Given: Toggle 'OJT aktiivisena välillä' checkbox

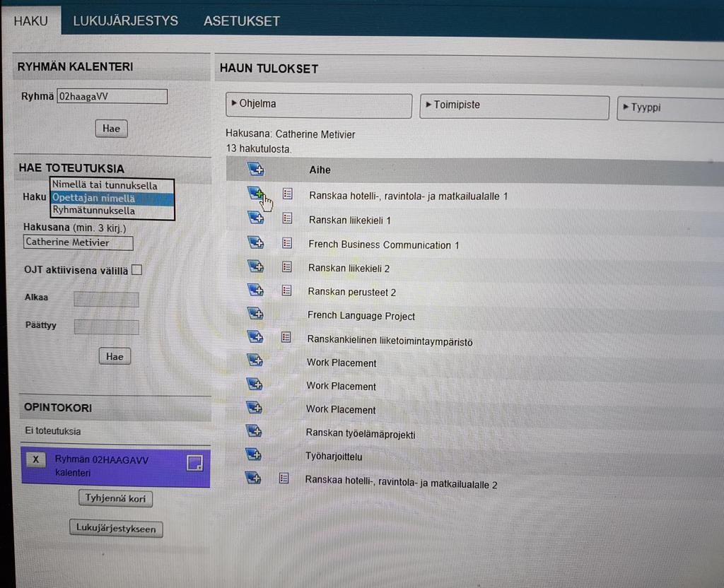Looking at the screenshot, I should [x=136, y=269].
